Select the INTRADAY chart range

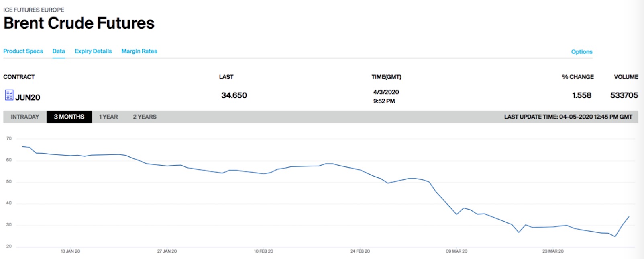(x=25, y=117)
